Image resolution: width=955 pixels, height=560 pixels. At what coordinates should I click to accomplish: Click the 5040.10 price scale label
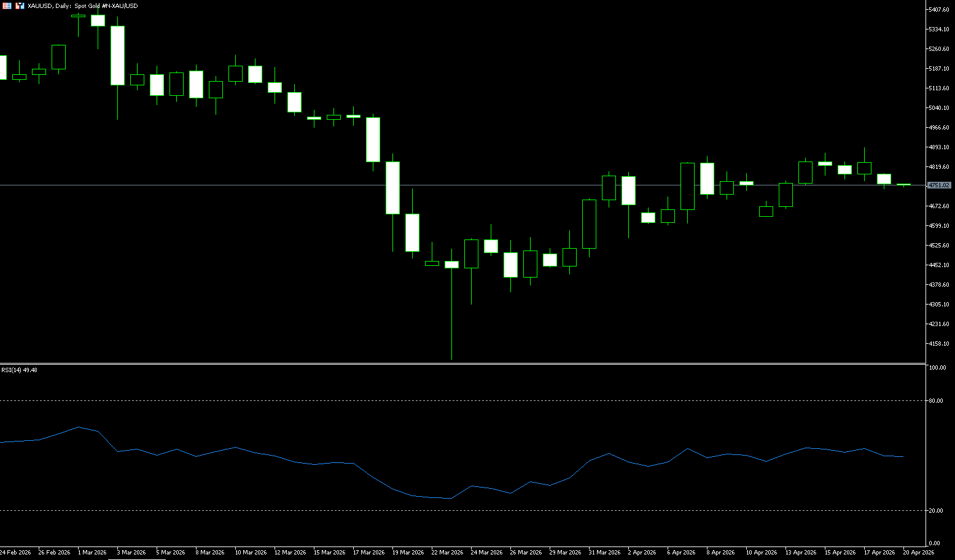(939, 108)
